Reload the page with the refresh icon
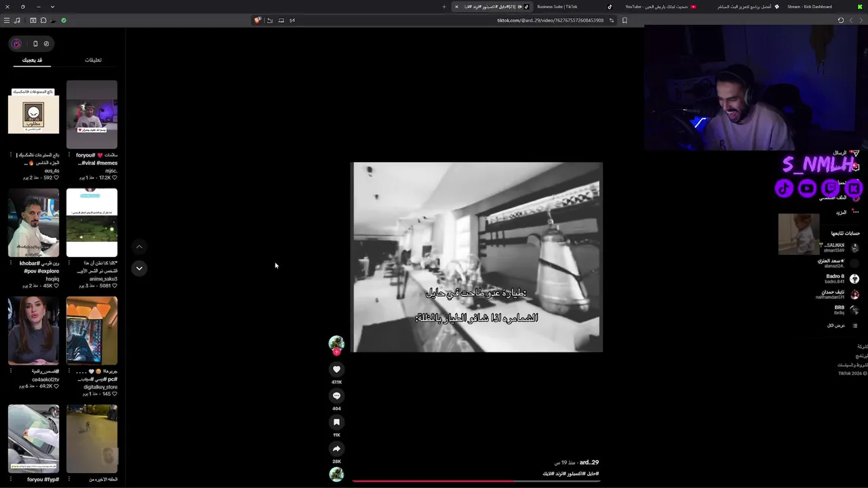Screen dimensions: 868x488 pyautogui.click(x=841, y=20)
